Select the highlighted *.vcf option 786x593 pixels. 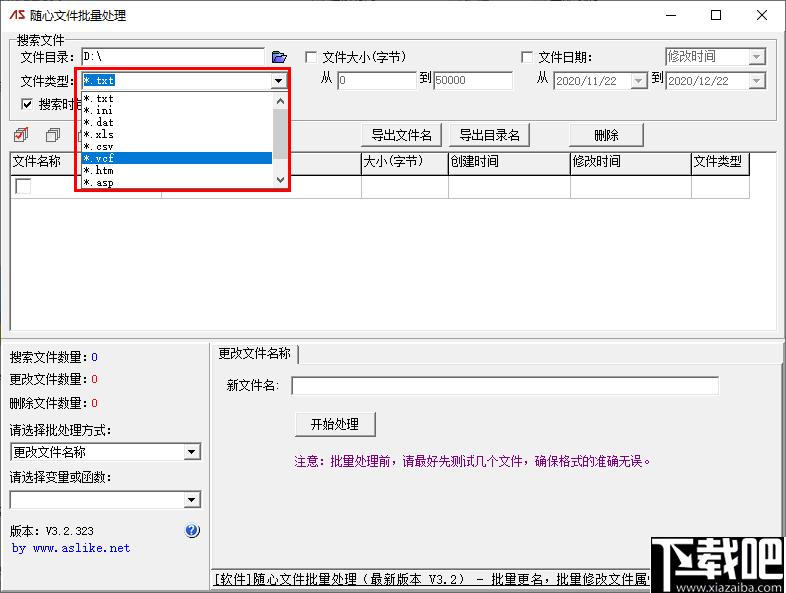coord(177,158)
